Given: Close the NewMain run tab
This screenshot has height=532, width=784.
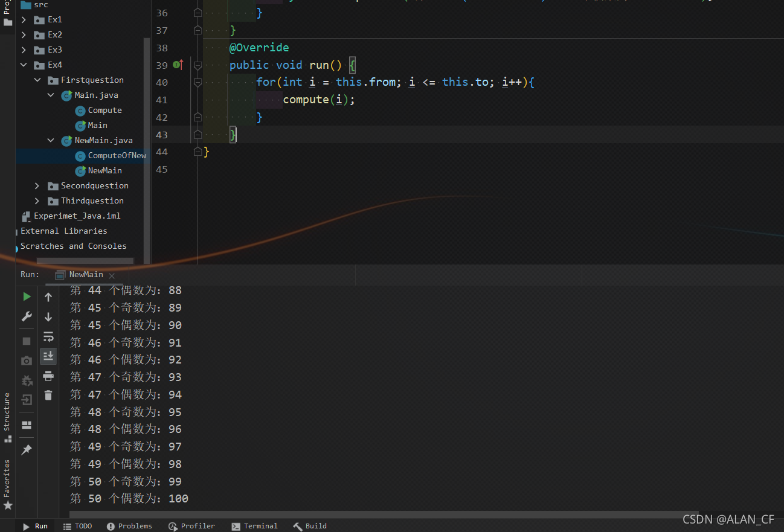Looking at the screenshot, I should (112, 275).
